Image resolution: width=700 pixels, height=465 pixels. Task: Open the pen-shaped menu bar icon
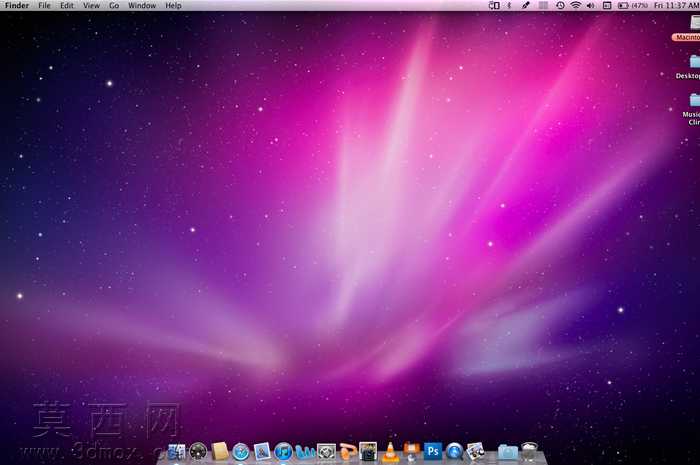click(526, 5)
